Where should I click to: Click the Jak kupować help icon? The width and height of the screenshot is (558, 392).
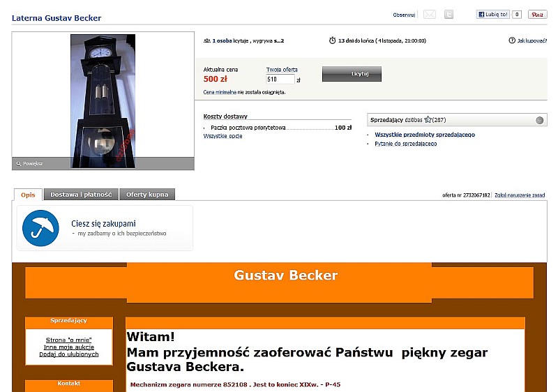pyautogui.click(x=512, y=40)
